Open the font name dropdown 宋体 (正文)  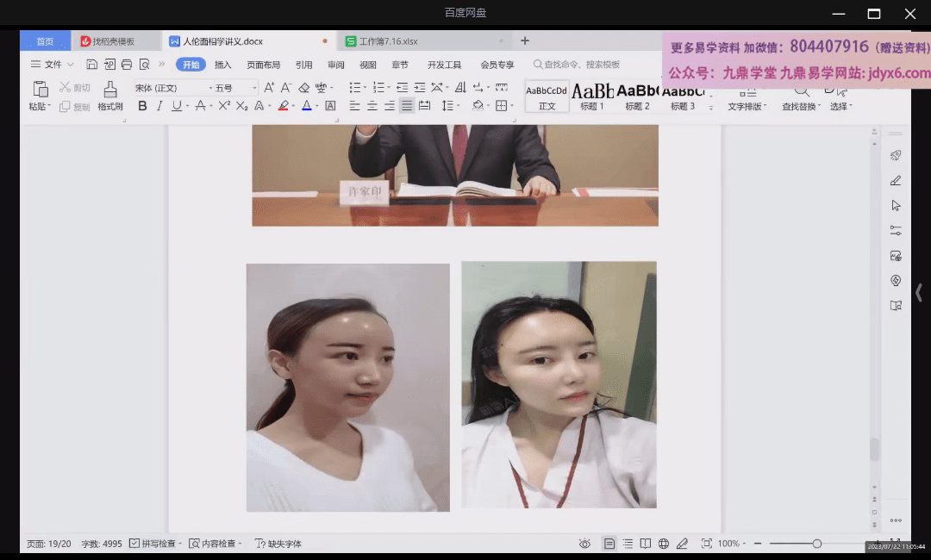coord(172,88)
